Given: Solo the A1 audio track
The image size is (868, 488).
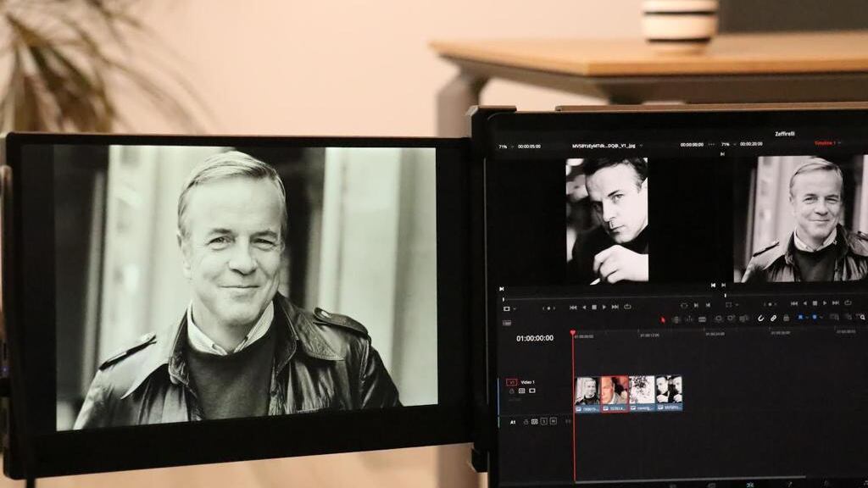Looking at the screenshot, I should [543, 422].
